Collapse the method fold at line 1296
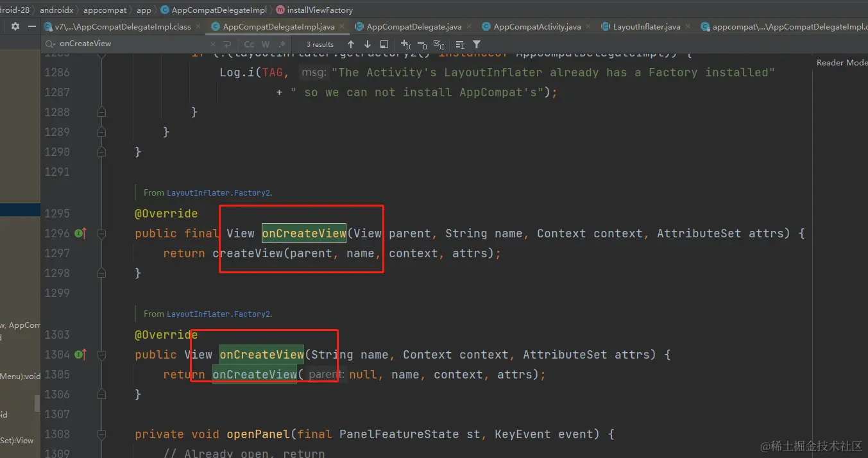The image size is (868, 458). tap(101, 233)
